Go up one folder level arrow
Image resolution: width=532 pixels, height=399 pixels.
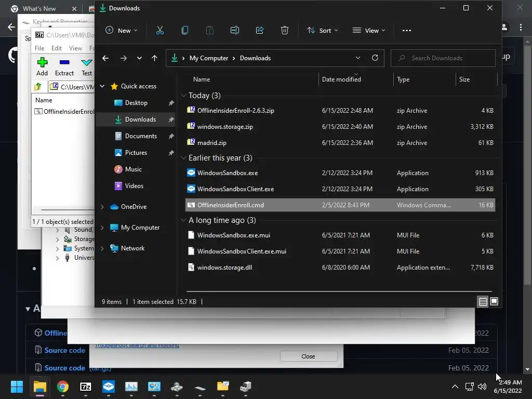154,58
